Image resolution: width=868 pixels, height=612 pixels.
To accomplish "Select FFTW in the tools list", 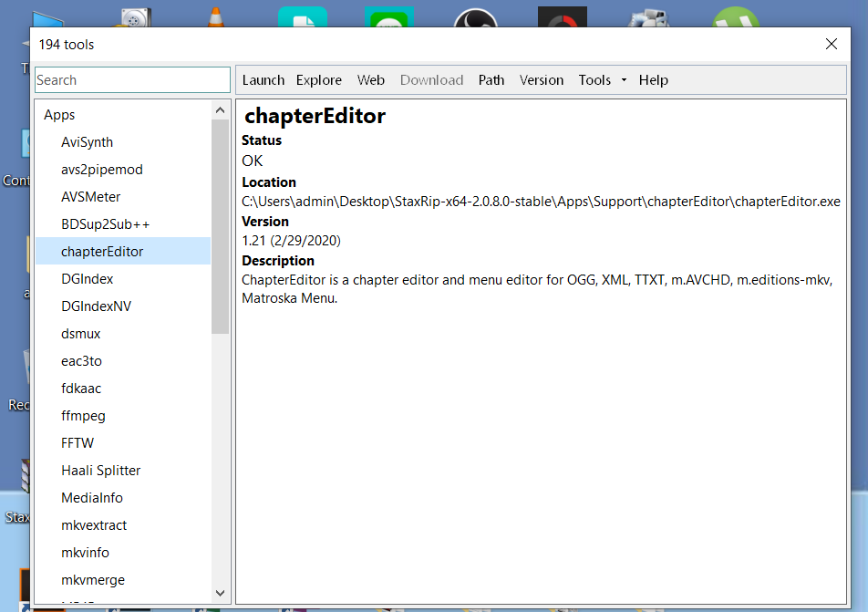I will coord(77,443).
